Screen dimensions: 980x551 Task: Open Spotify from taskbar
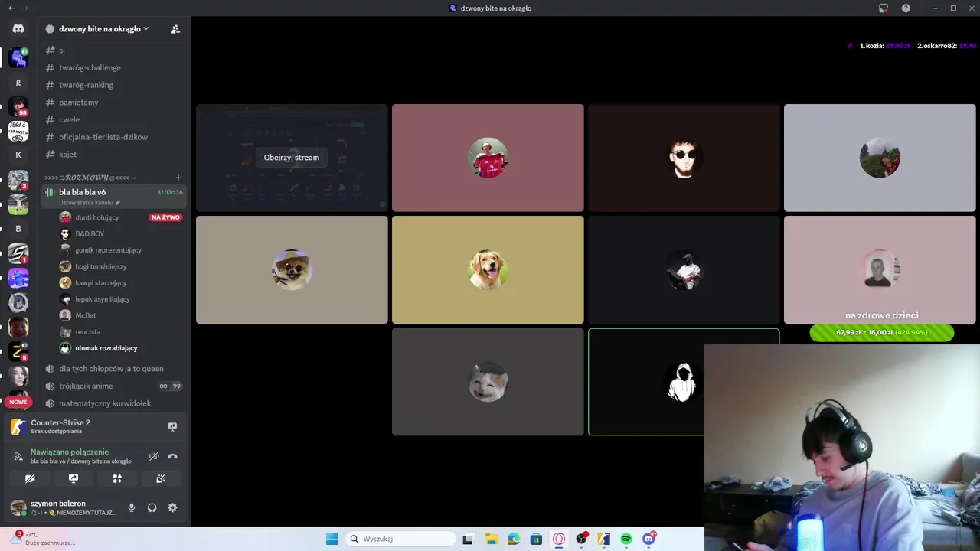pyautogui.click(x=626, y=539)
